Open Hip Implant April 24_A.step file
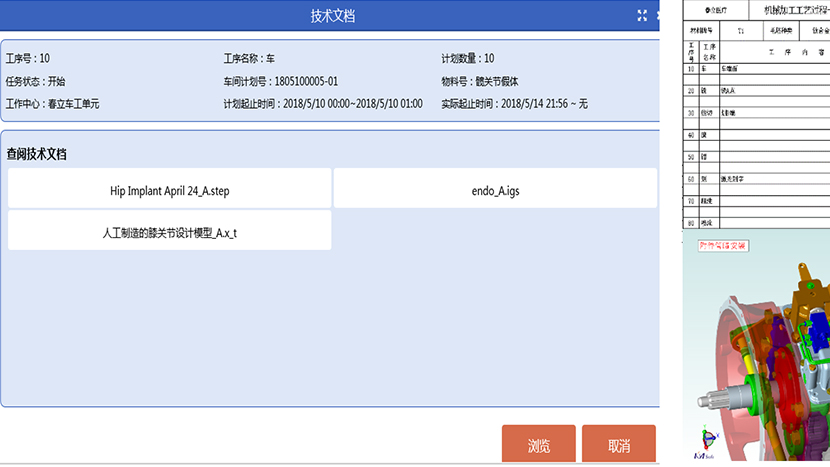This screenshot has width=830, height=467. [169, 189]
